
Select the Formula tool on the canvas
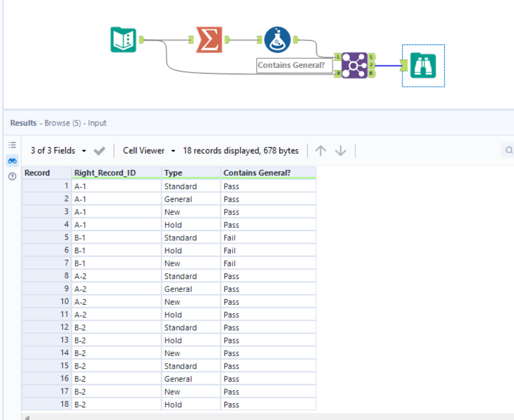click(x=278, y=39)
